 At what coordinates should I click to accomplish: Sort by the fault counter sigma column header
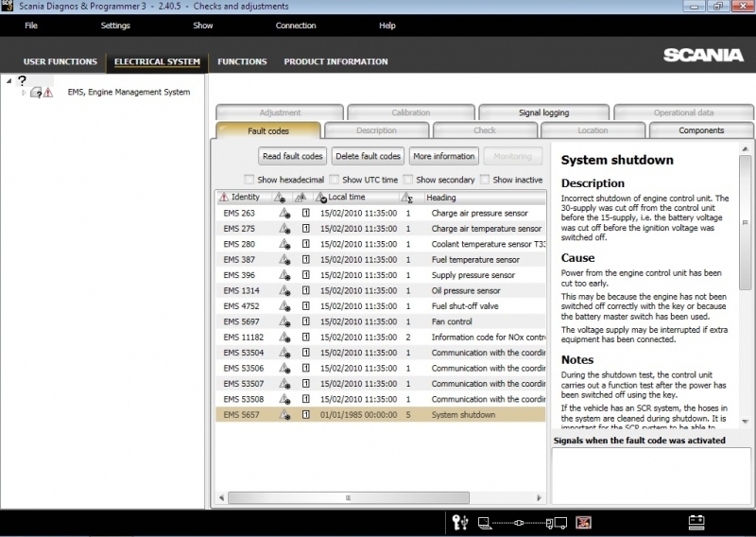[406, 198]
